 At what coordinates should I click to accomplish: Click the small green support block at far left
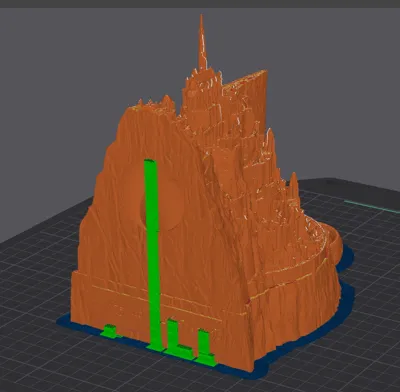tap(110, 331)
